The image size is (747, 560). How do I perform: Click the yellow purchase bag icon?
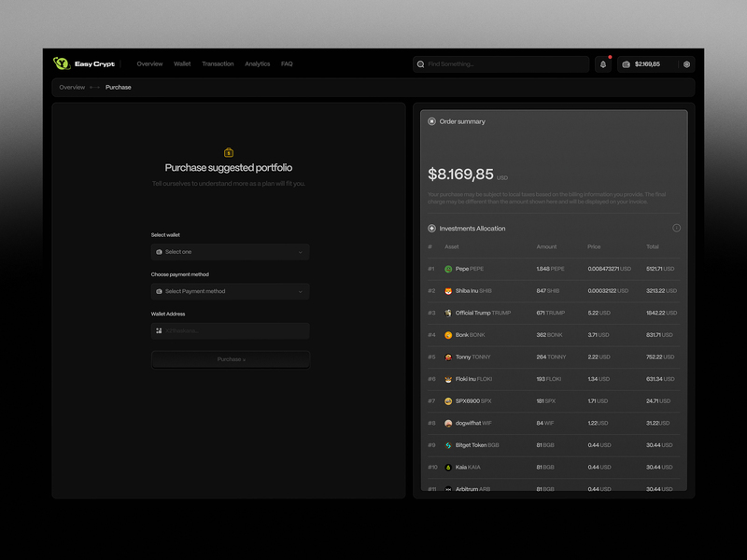click(229, 152)
